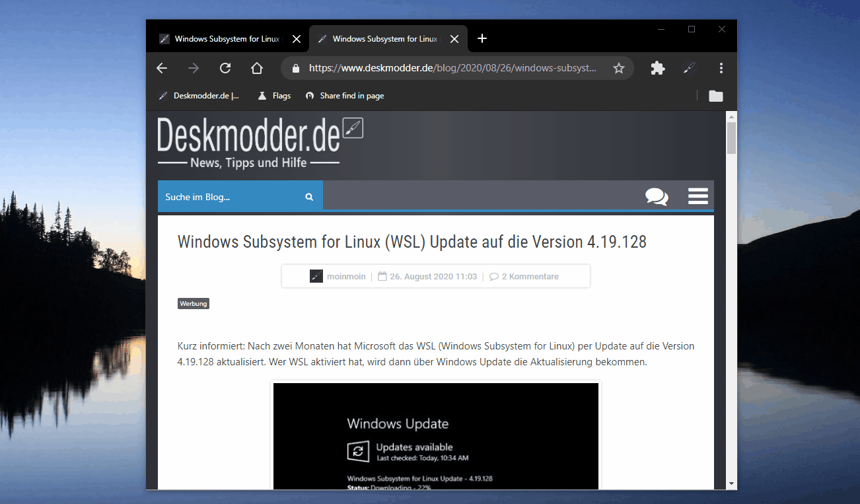Screen dimensions: 860x504
Task: Click the scrollbar down arrow
Action: 731,484
